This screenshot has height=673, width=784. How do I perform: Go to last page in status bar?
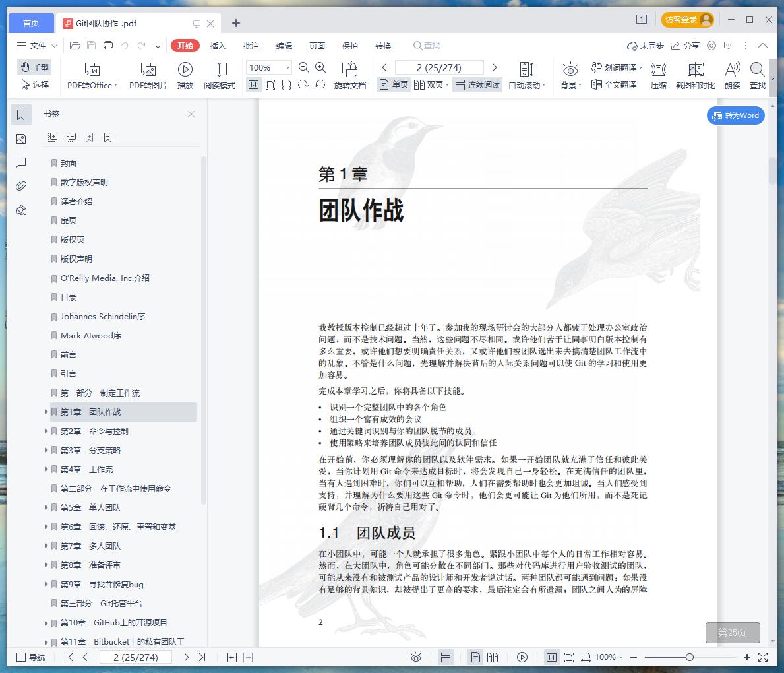202,657
